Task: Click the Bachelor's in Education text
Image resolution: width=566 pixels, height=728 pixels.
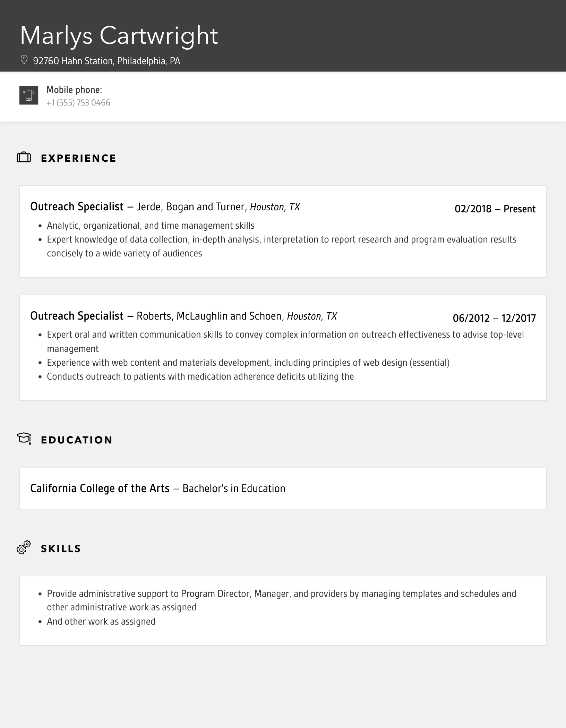Action: click(234, 489)
